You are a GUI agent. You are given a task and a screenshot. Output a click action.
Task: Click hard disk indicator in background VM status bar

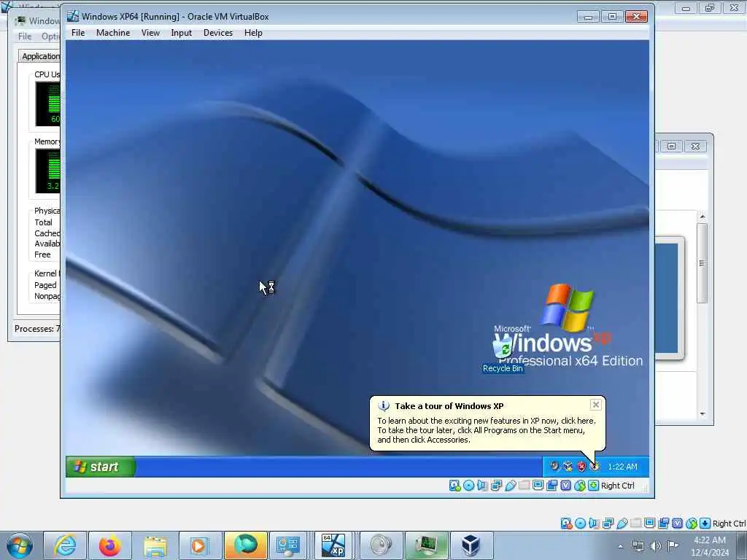(x=566, y=524)
